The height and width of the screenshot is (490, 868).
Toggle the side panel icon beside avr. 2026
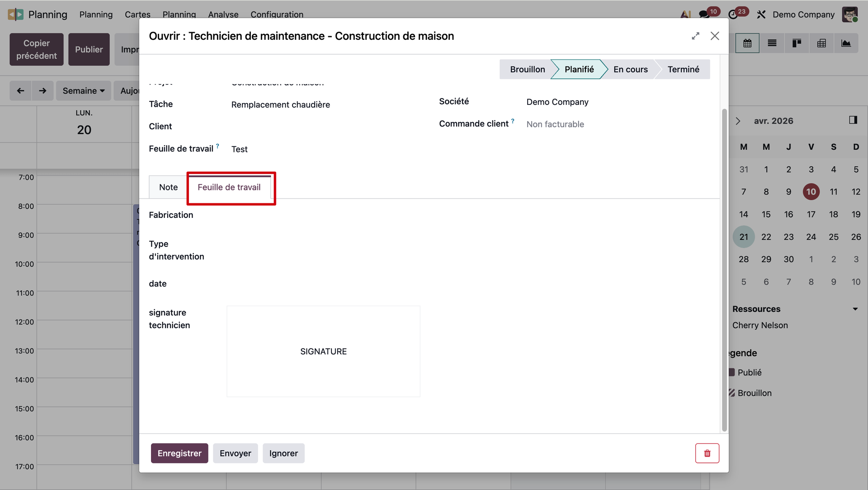point(853,120)
